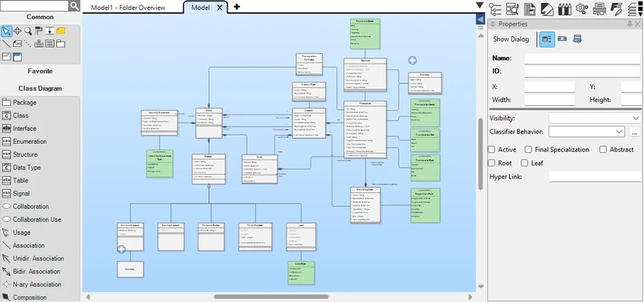Open the project tree sidebar icon
This screenshot has width=644, height=302.
pos(496,8)
